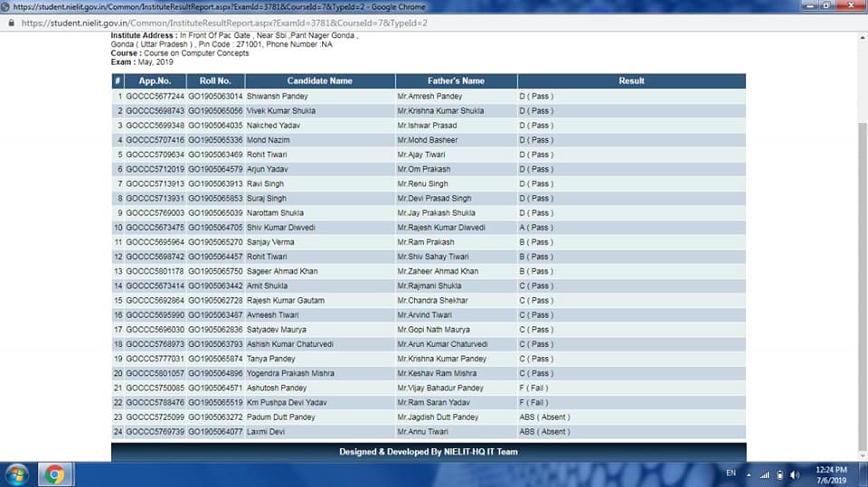Click the power status tray icon
The width and height of the screenshot is (868, 487).
pyautogui.click(x=779, y=474)
